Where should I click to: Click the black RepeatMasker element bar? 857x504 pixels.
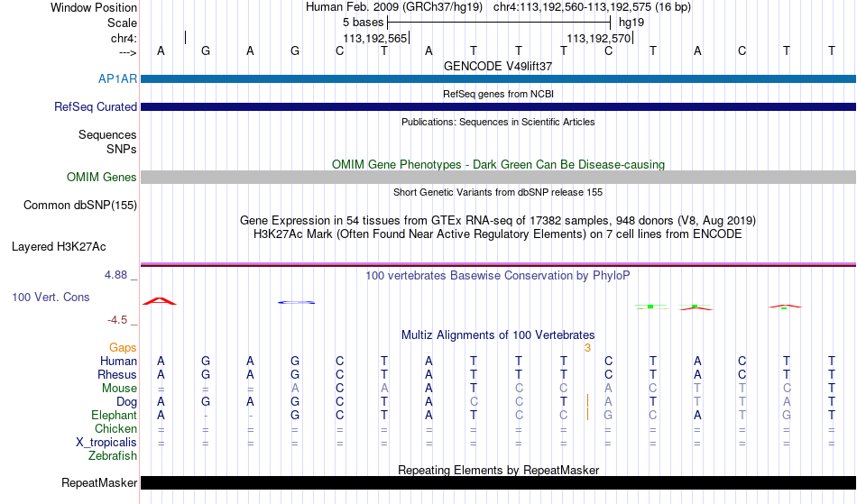pos(499,482)
